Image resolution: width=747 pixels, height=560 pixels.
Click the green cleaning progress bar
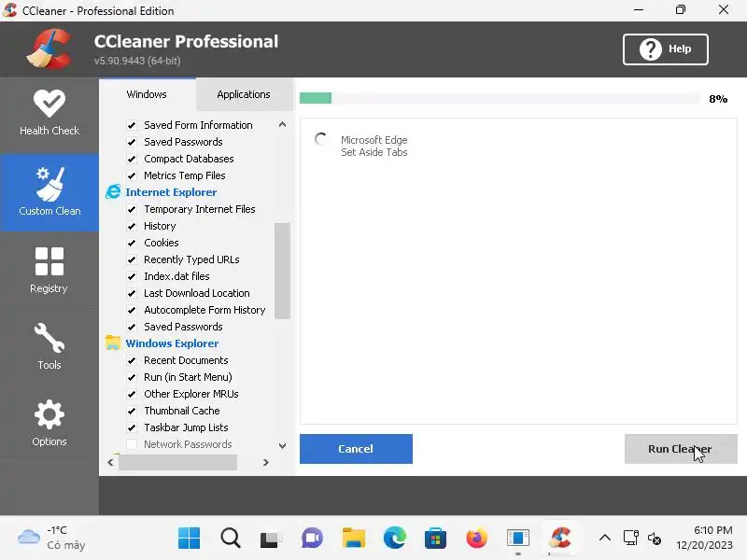tap(316, 99)
